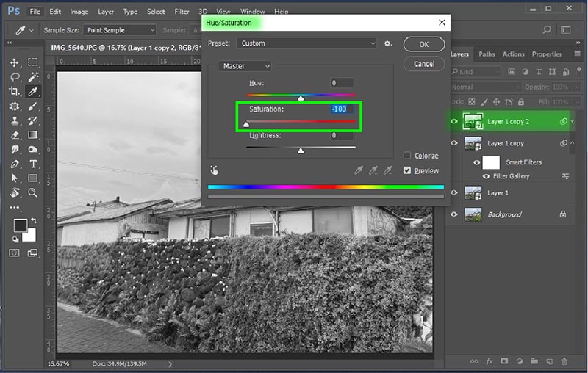Add a layer mask icon
The width and height of the screenshot is (588, 373).
pyautogui.click(x=504, y=361)
